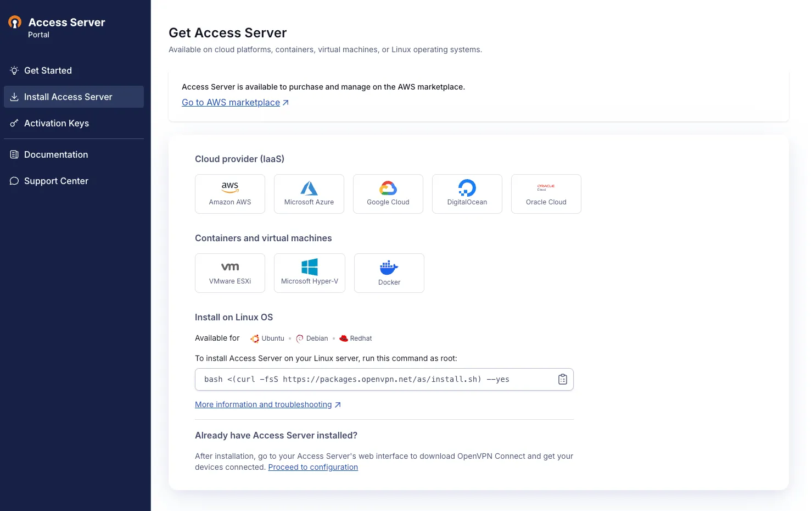The height and width of the screenshot is (511, 812).
Task: Click the 'Available for' label
Action: (x=217, y=338)
